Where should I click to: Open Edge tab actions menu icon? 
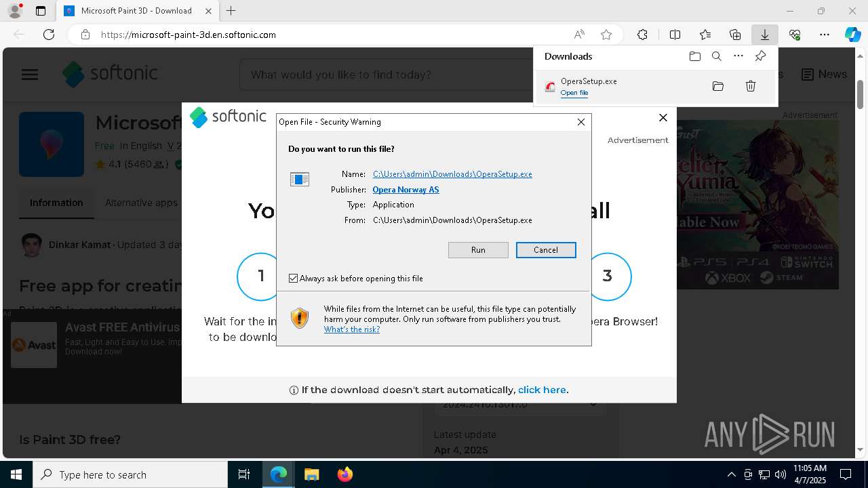click(x=41, y=11)
